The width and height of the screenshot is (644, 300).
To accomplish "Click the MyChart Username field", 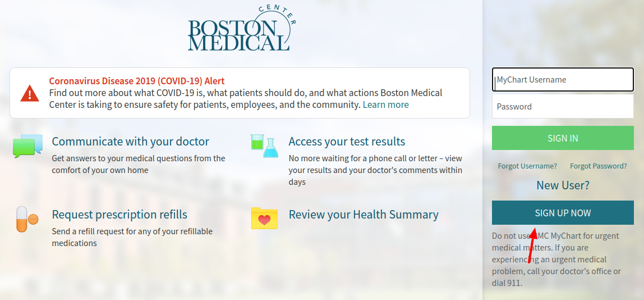I will tap(563, 80).
